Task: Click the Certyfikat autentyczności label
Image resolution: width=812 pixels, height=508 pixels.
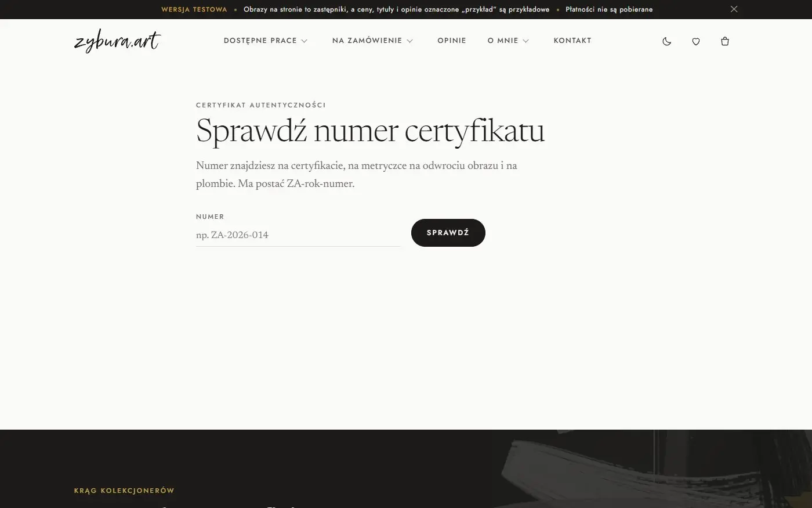Action: 261,105
